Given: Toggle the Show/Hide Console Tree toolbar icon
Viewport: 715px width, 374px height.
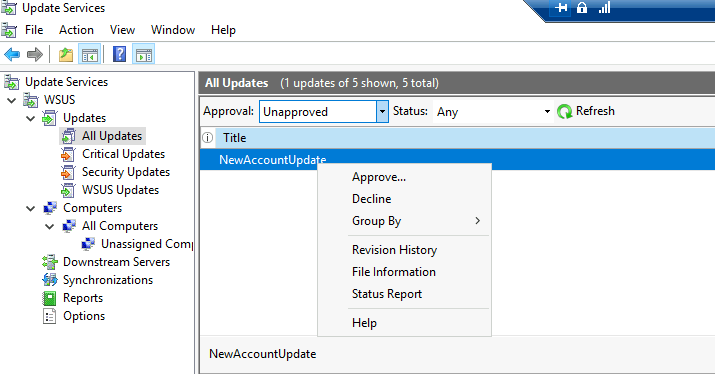Looking at the screenshot, I should pos(89,55).
